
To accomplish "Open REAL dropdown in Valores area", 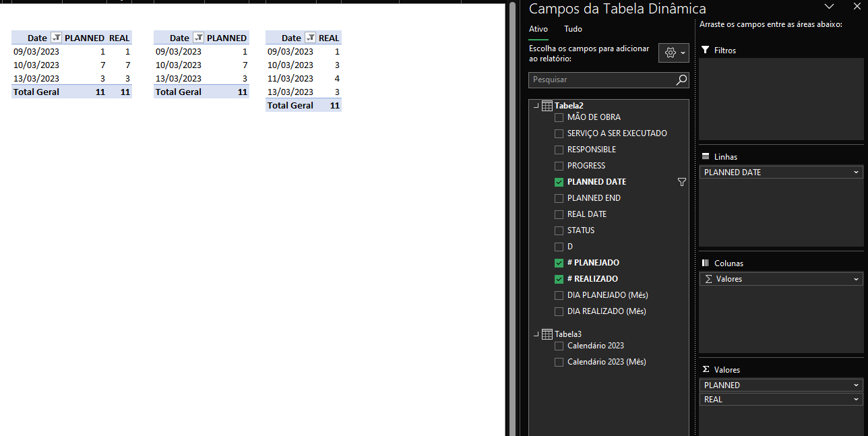I will tap(857, 400).
